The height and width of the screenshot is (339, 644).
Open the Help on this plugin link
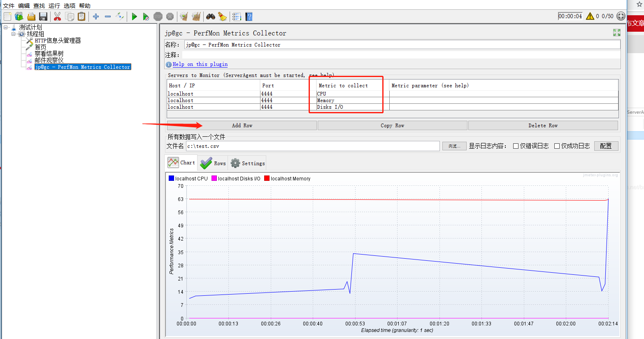coord(200,64)
